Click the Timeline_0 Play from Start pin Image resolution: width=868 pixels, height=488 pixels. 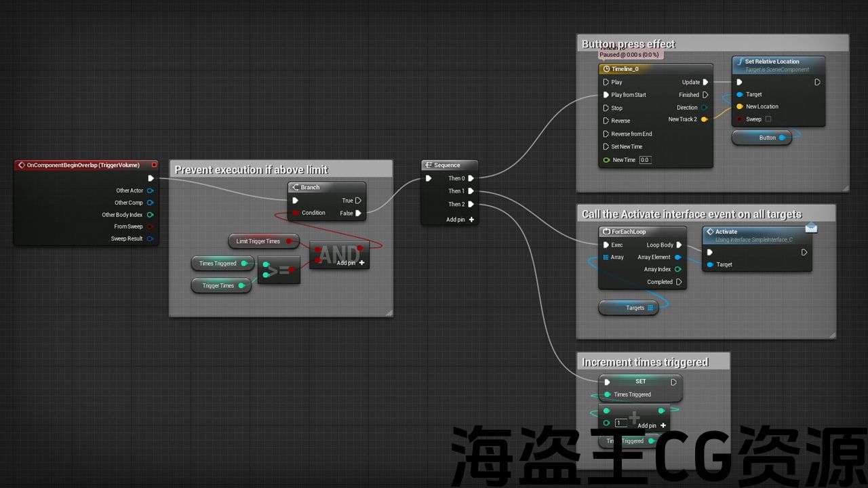606,95
